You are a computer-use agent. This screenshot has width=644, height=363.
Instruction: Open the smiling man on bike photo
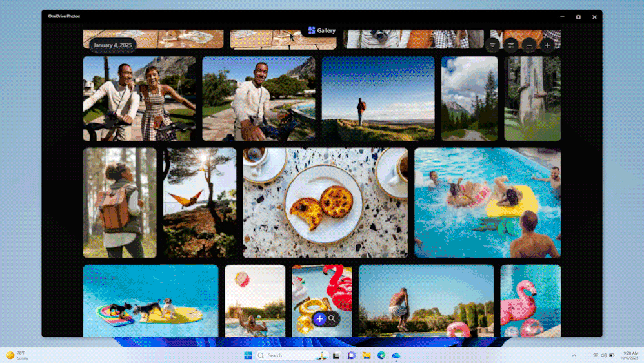[x=259, y=99]
